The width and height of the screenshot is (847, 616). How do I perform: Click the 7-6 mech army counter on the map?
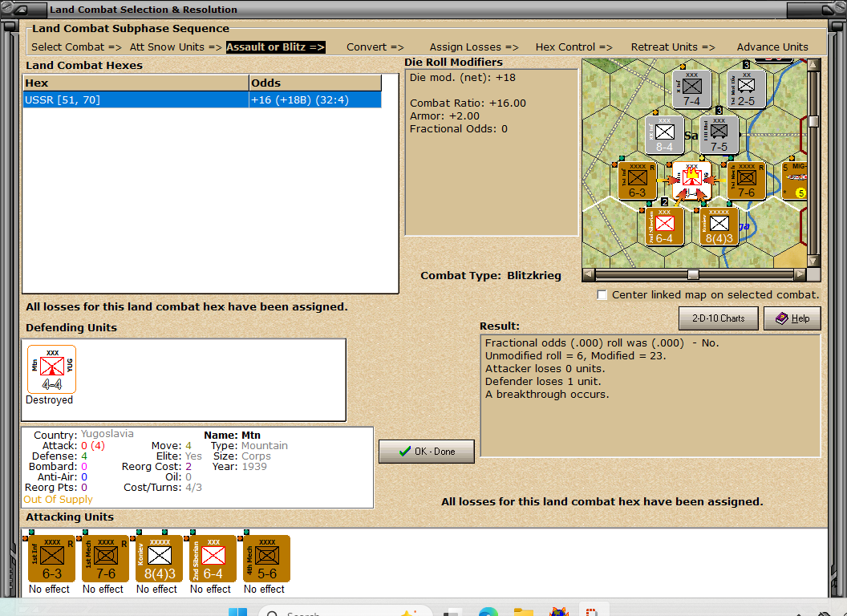pyautogui.click(x=747, y=181)
